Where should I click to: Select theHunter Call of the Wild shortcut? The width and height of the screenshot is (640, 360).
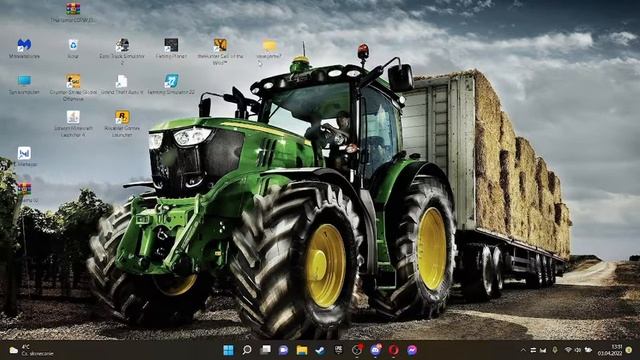pyautogui.click(x=220, y=45)
